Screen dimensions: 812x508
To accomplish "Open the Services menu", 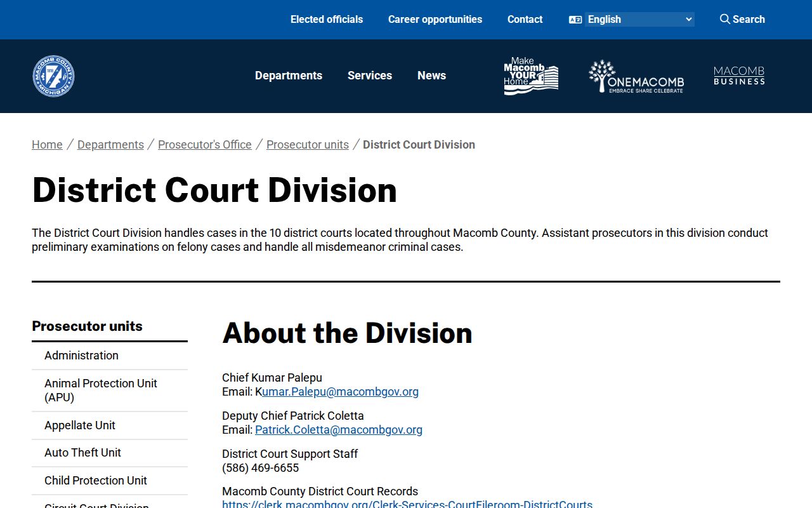I will [x=370, y=76].
